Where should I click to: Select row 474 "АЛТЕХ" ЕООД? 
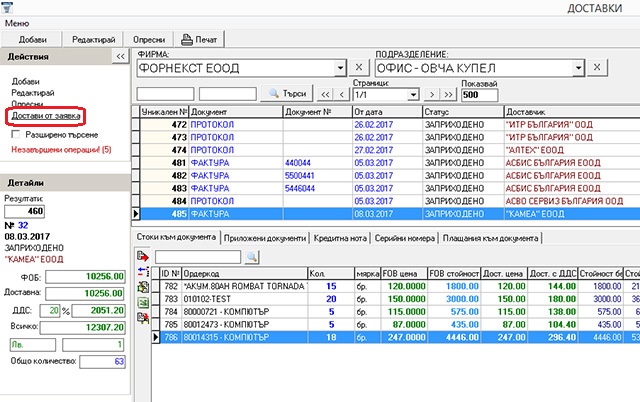[386, 150]
